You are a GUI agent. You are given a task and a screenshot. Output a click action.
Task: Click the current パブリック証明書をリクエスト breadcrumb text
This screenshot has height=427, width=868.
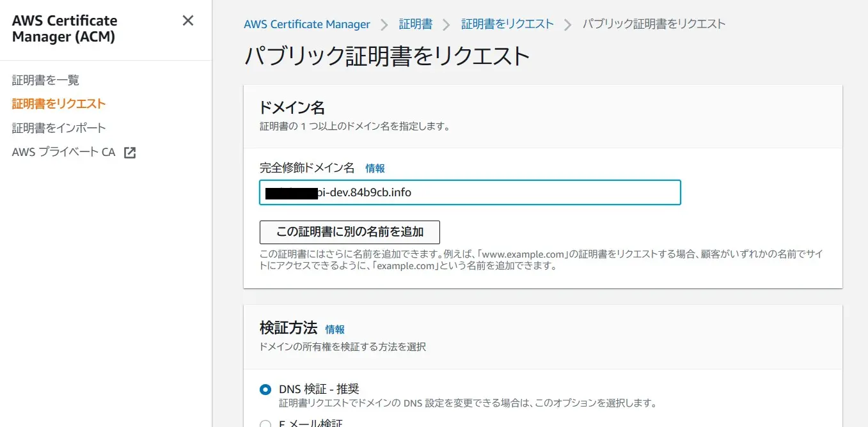click(x=654, y=24)
